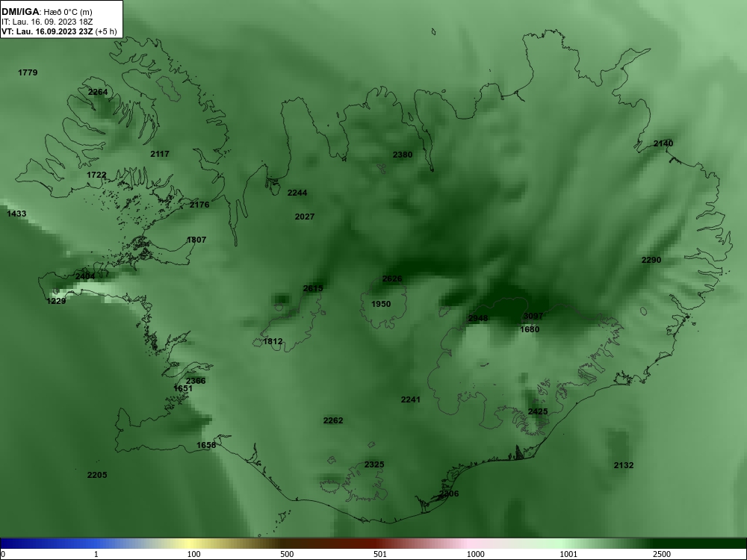Click the 2948 map value
The height and width of the screenshot is (560, 747).
478,318
